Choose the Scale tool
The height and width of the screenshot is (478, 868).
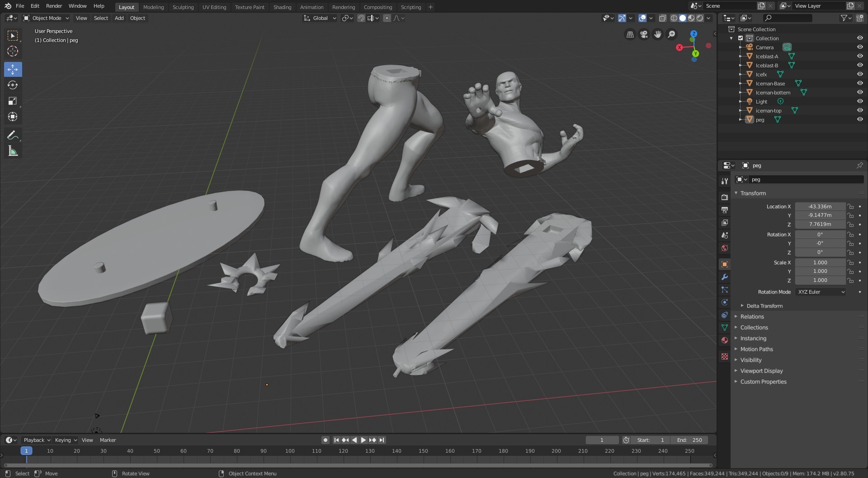click(13, 101)
